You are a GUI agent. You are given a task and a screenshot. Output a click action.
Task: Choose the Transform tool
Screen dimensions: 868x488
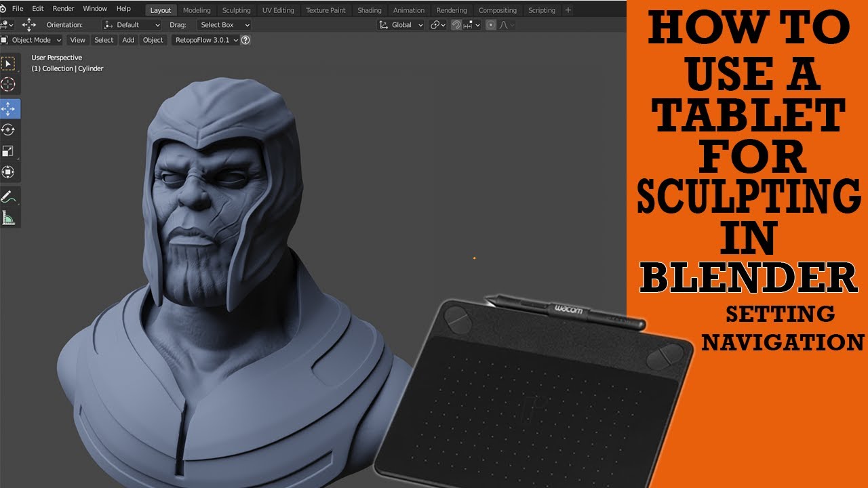[9, 171]
